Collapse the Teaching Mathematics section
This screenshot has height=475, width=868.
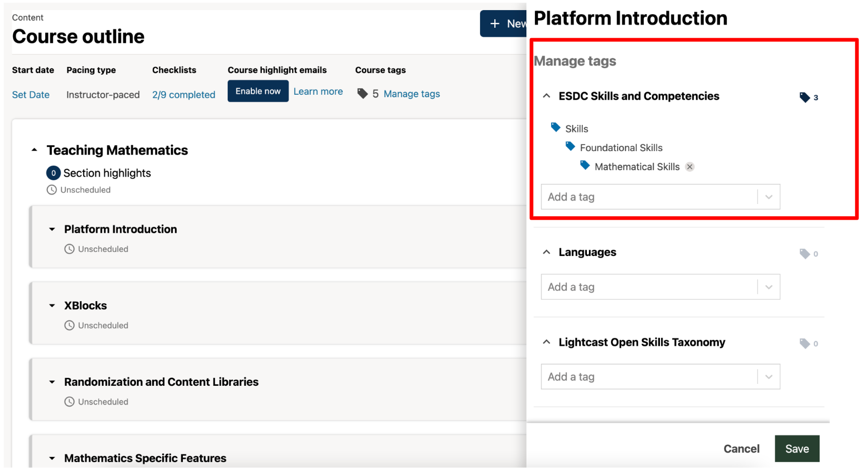pyautogui.click(x=34, y=150)
